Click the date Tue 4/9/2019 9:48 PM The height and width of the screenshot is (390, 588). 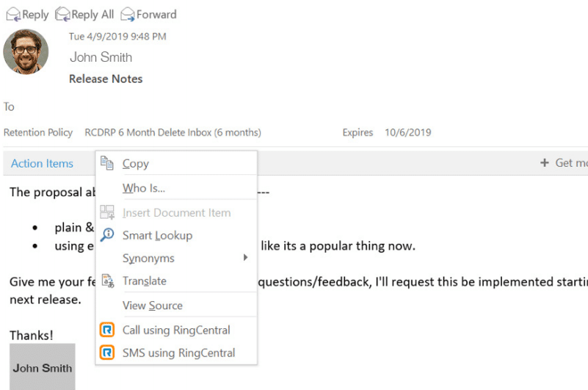tap(117, 37)
